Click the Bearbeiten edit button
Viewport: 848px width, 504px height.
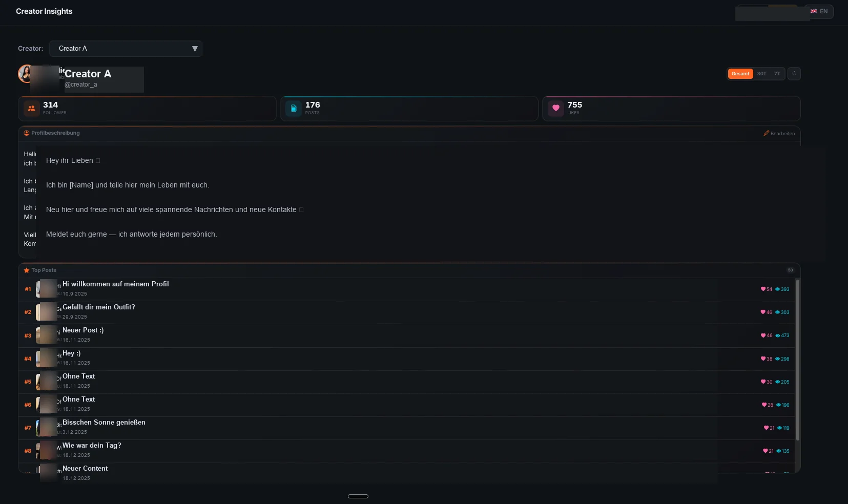tap(779, 133)
